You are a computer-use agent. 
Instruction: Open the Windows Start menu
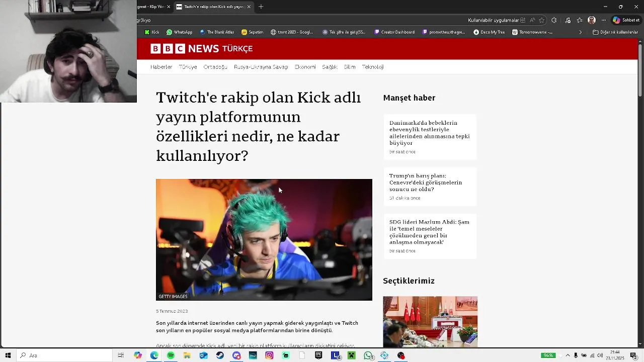(x=8, y=355)
